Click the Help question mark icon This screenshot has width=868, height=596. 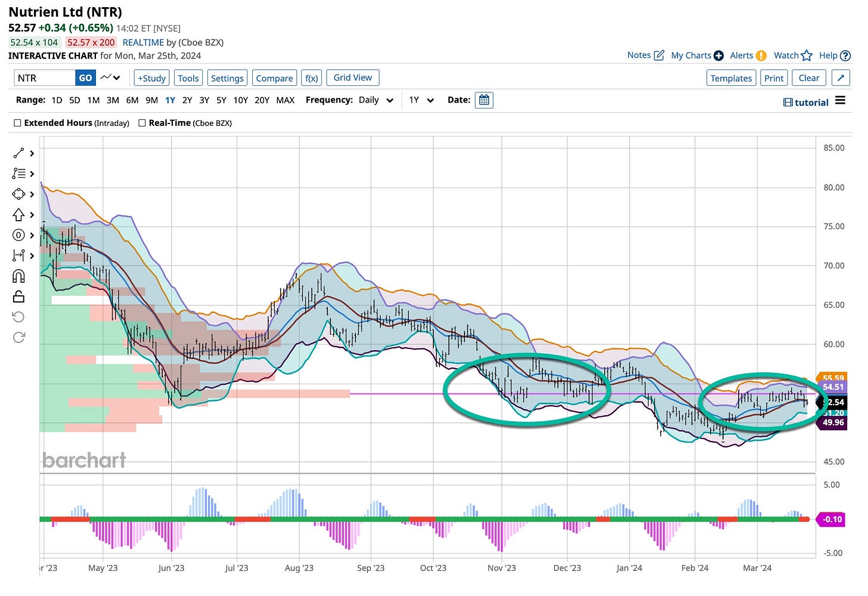pos(845,55)
